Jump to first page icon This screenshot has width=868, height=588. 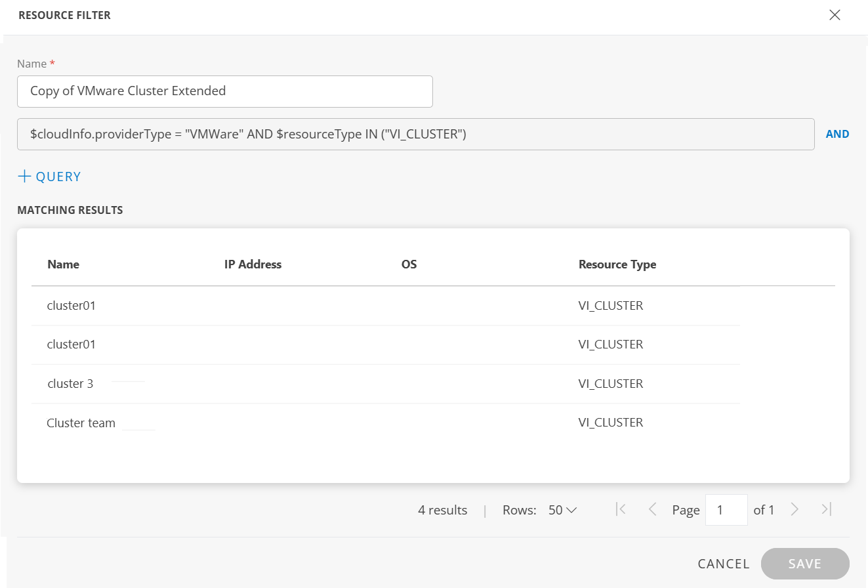pos(621,509)
